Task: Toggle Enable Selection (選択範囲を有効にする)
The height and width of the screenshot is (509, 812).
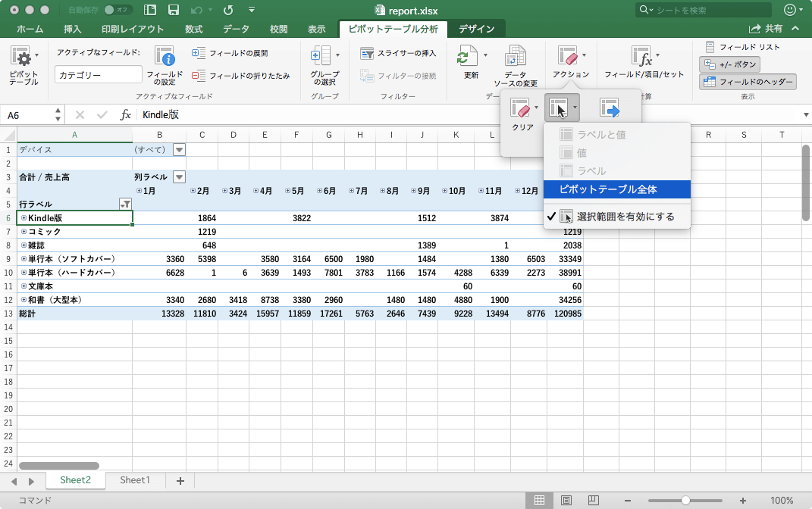Action: [616, 217]
